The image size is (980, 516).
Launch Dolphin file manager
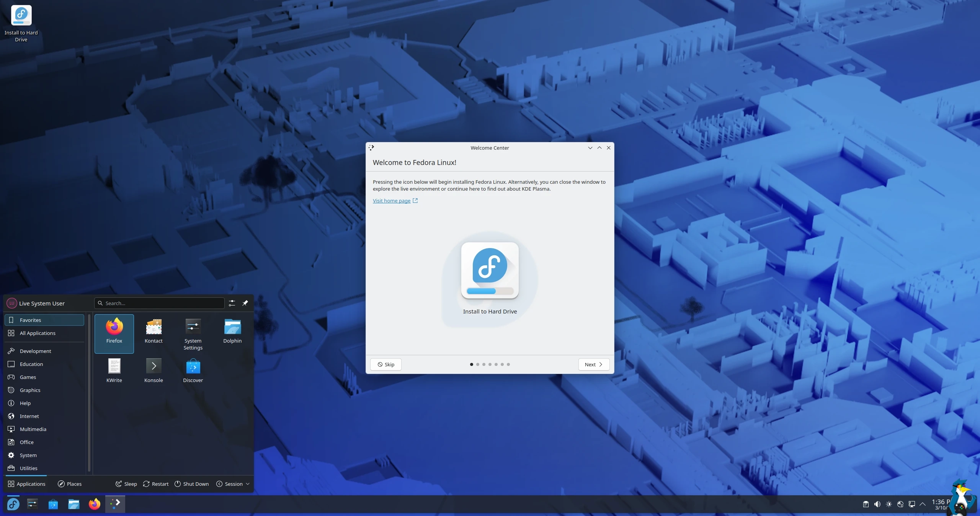point(232,332)
